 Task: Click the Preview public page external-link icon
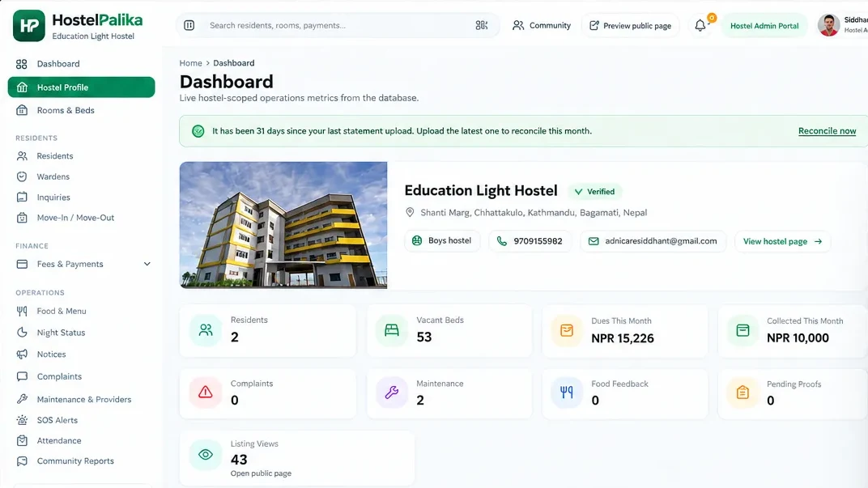[x=594, y=25]
